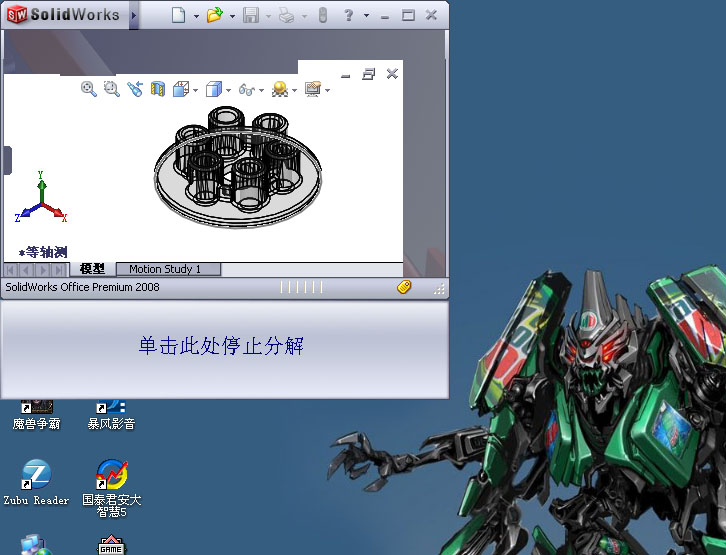The image size is (726, 555).
Task: Click the yellow tag icon in status bar
Action: pos(404,287)
